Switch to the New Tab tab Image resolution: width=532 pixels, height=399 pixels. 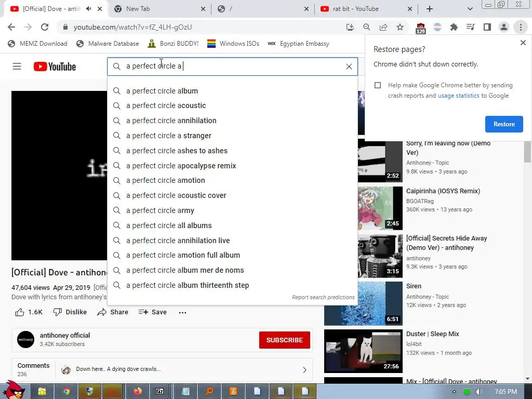tap(160, 9)
